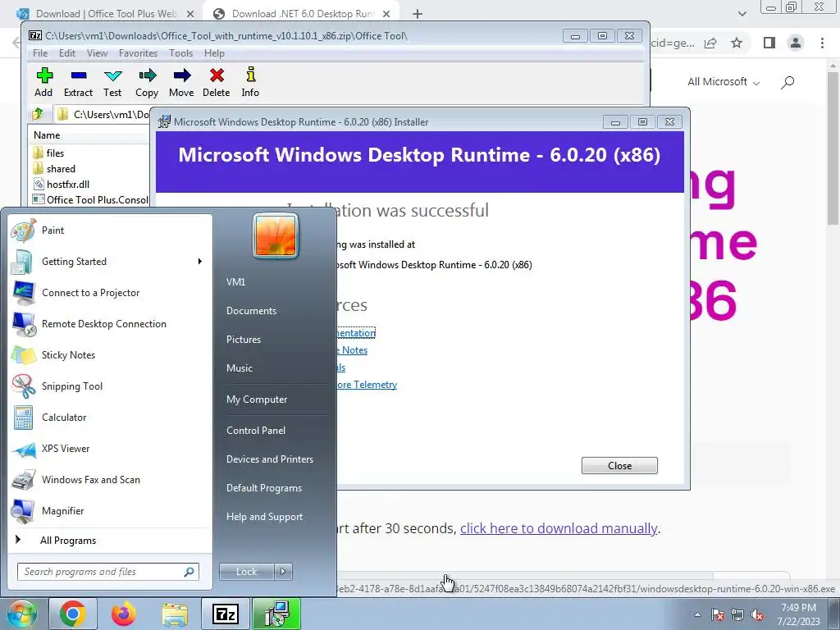The width and height of the screenshot is (840, 630).
Task: Open the File menu in 7-Zip
Action: [39, 53]
